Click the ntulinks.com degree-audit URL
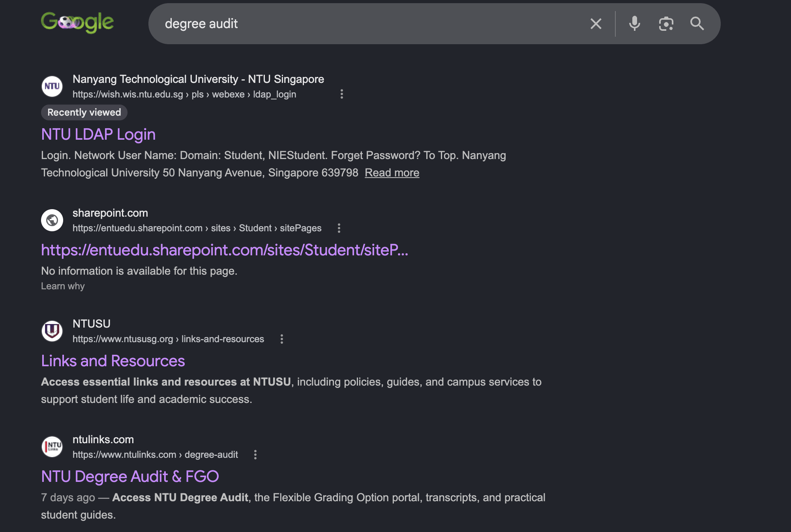 pyautogui.click(x=155, y=455)
